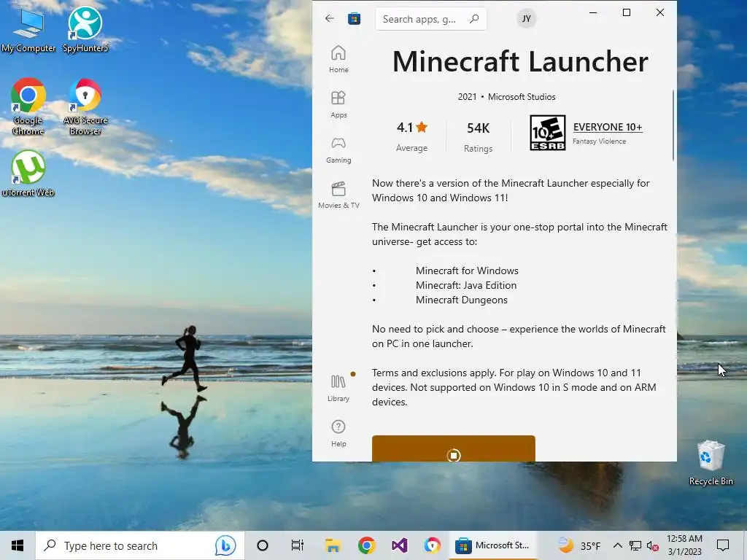Open File Explorer from the taskbar

click(333, 545)
